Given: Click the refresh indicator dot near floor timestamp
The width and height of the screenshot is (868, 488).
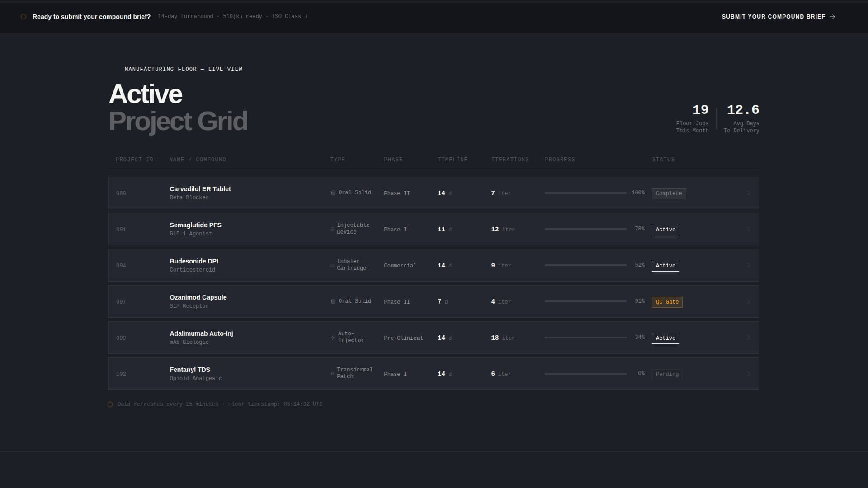Looking at the screenshot, I should coord(110,404).
